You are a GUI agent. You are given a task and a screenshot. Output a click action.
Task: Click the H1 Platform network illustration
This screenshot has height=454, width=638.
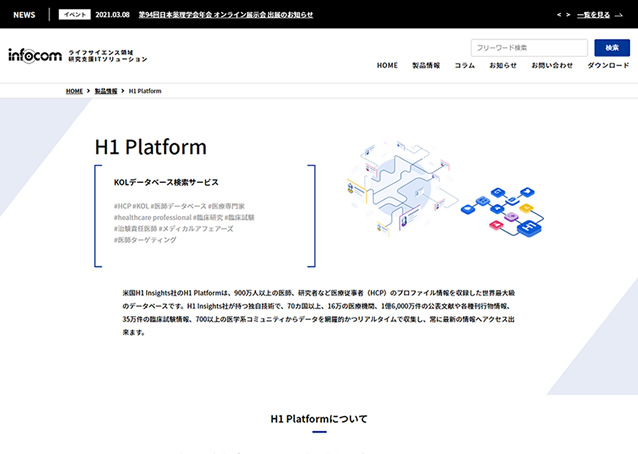coord(446,190)
